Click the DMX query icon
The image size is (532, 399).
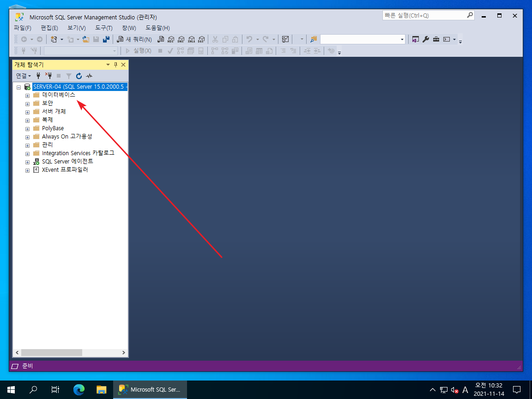181,39
